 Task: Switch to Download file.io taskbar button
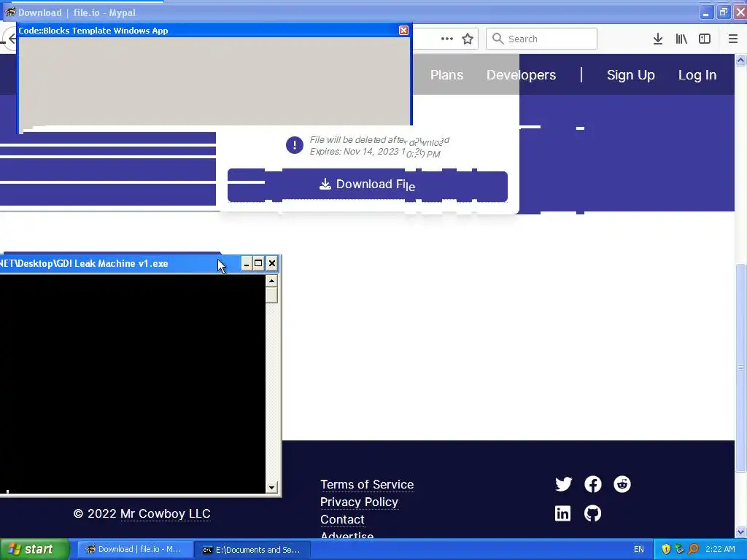(135, 550)
